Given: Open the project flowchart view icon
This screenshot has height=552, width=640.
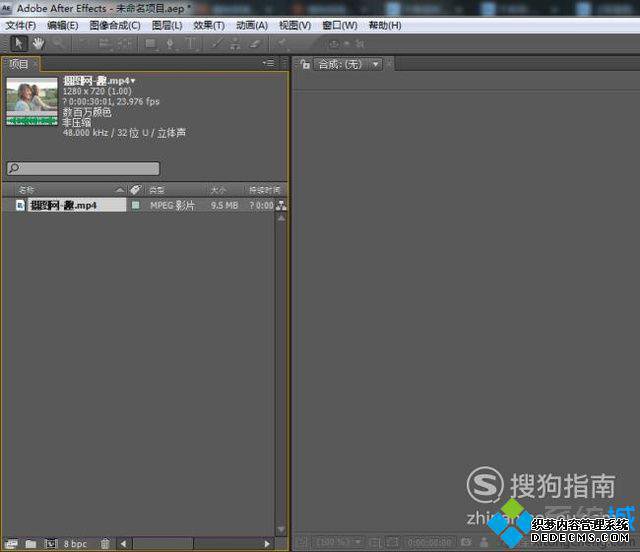Looking at the screenshot, I should [281, 205].
